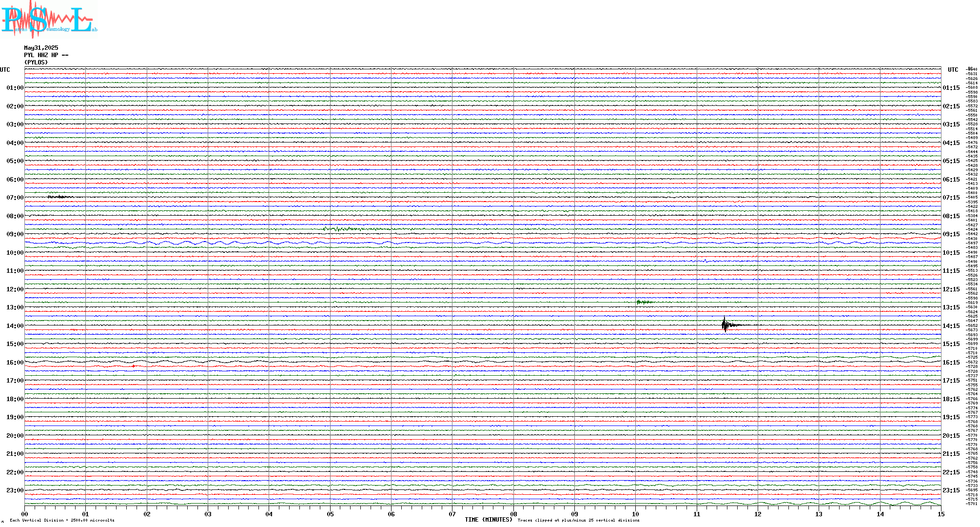Click the 01:00 hour label
The width and height of the screenshot is (980, 527).
pos(15,88)
